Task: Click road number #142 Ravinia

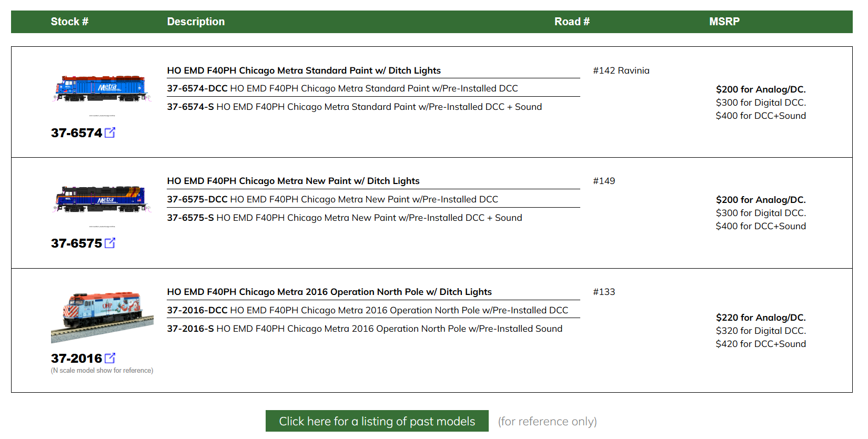Action: [621, 70]
